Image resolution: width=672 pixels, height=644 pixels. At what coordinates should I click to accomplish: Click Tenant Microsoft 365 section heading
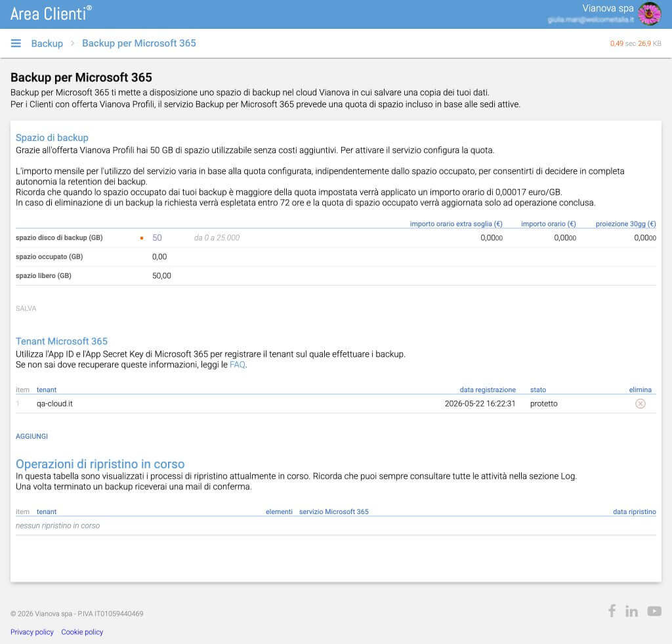point(62,341)
